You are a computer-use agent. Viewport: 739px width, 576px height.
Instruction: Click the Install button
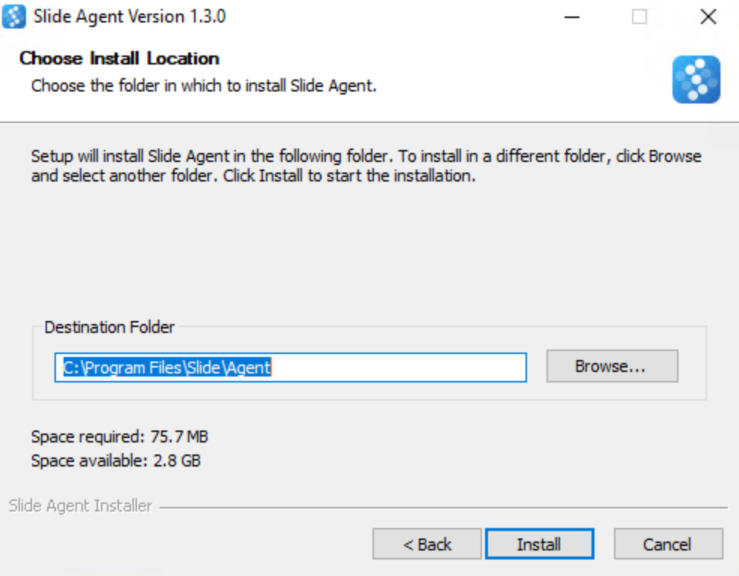click(539, 544)
